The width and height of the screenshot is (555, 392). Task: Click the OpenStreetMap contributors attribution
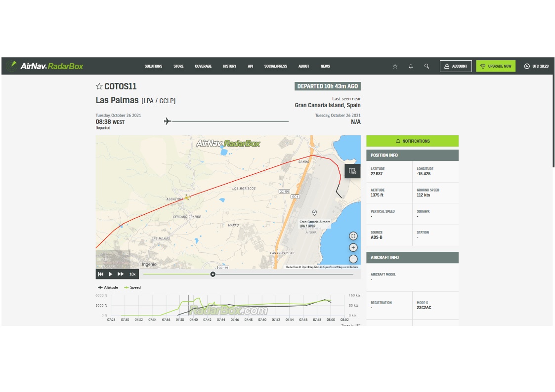tap(340, 267)
